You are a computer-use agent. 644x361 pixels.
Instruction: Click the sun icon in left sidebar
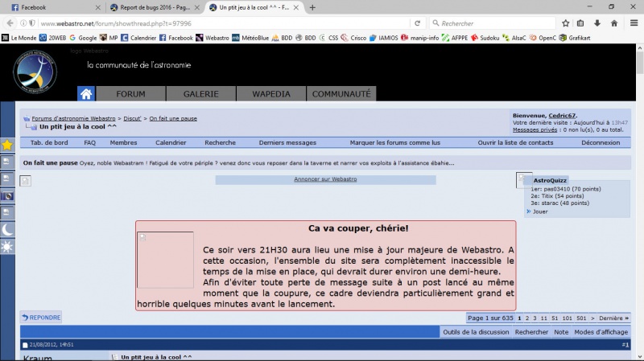(7, 247)
